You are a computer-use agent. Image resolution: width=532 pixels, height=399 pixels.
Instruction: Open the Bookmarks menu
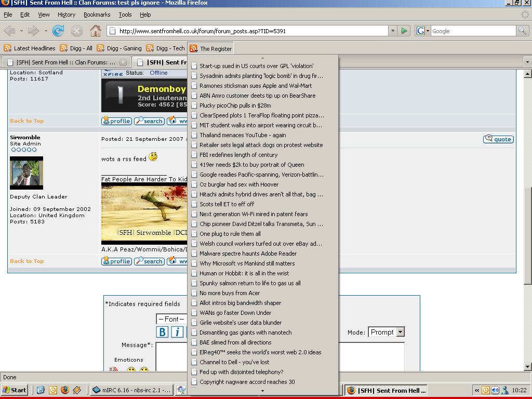tap(97, 15)
